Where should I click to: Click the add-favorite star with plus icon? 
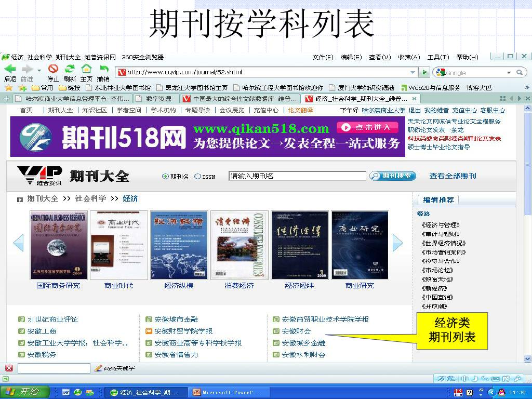tap(22, 88)
